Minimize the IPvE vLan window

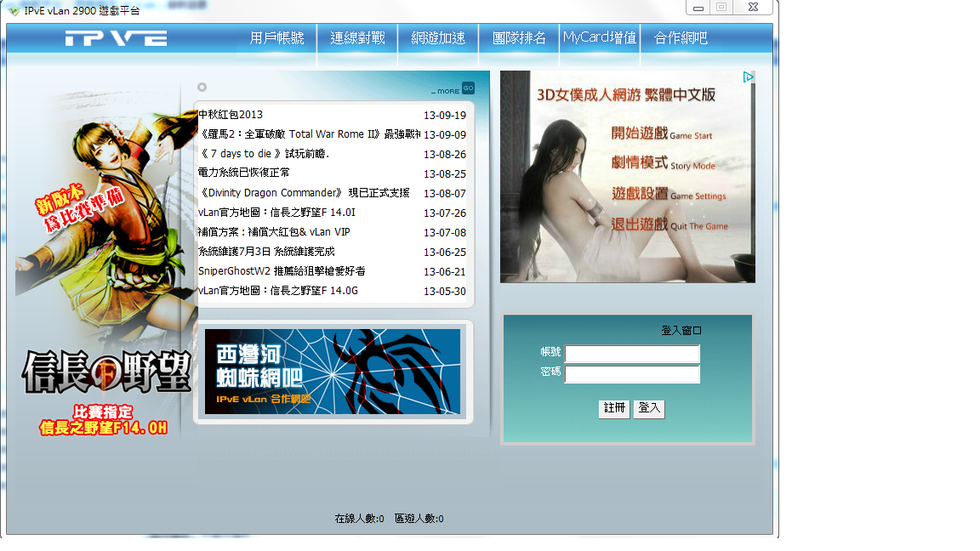point(698,8)
